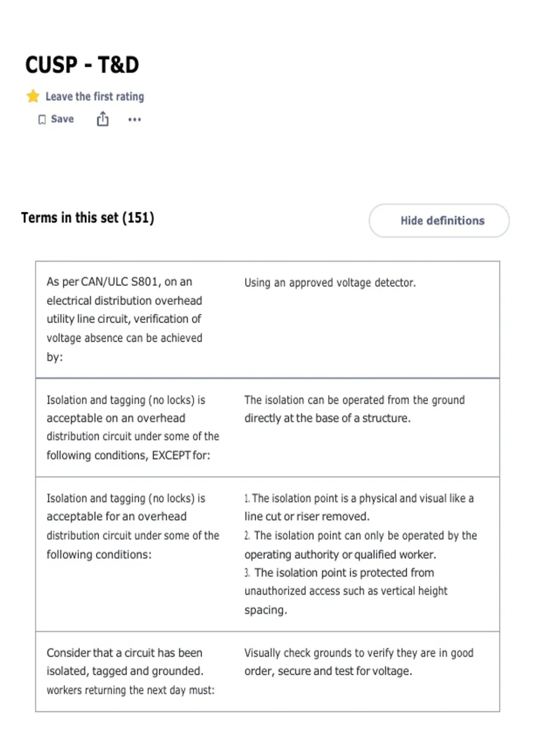Image resolution: width=534 pixels, height=756 pixels.
Task: Click the line cut or riser removed item
Action: 359,507
